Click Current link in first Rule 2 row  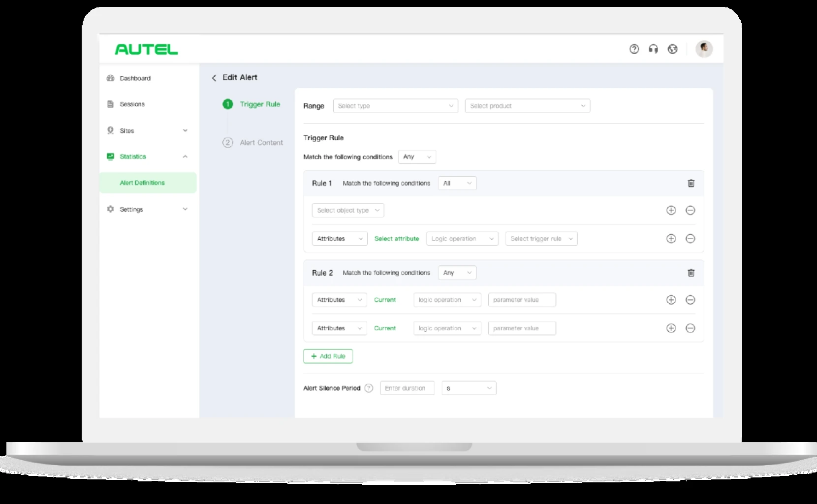click(385, 300)
